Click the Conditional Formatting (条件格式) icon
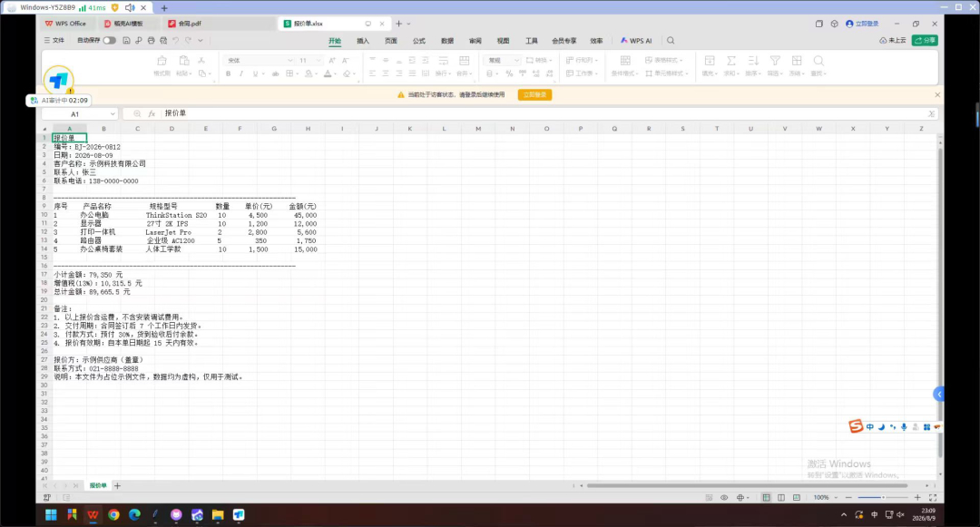The image size is (980, 527). [x=625, y=61]
